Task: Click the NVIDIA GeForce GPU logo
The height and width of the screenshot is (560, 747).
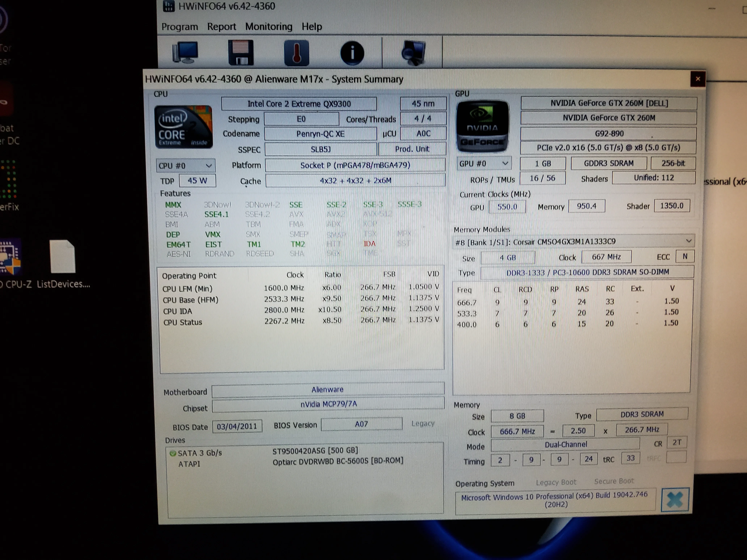Action: pyautogui.click(x=482, y=127)
